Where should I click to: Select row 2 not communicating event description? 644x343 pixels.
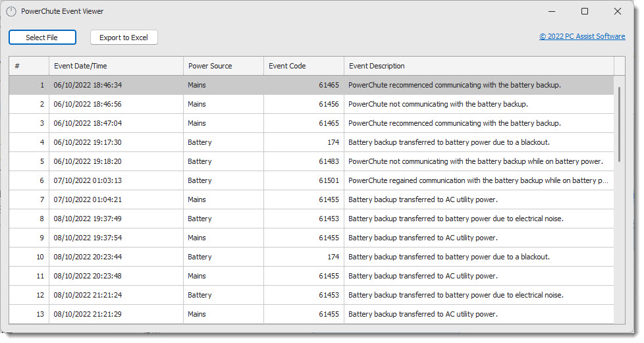pos(438,104)
